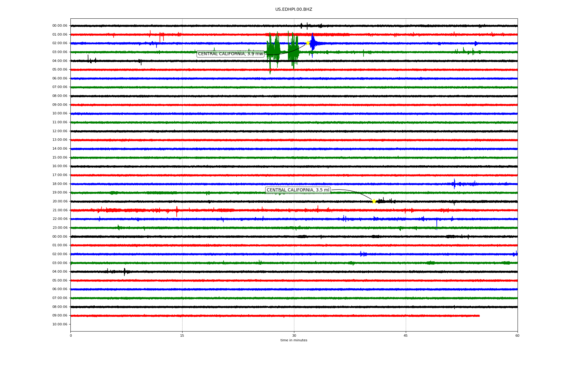This screenshot has width=588, height=368.
Task: Click the "time in minutes" axis label
Action: click(294, 340)
